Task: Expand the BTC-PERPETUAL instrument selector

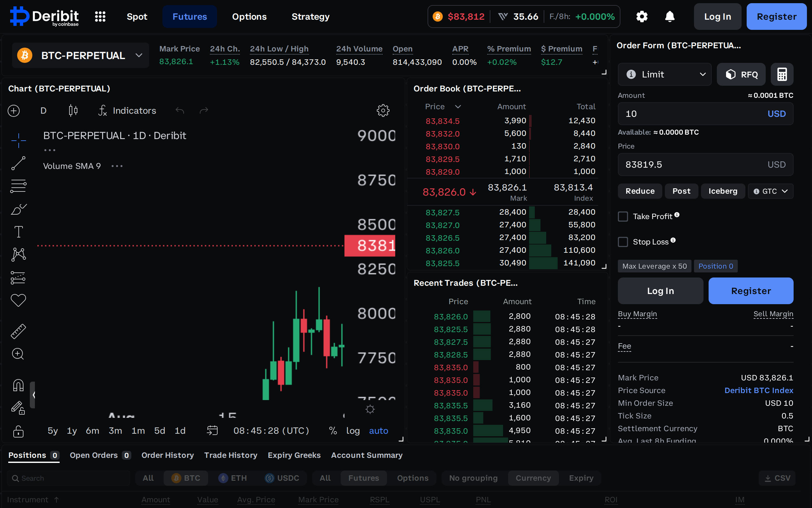Action: [81, 55]
